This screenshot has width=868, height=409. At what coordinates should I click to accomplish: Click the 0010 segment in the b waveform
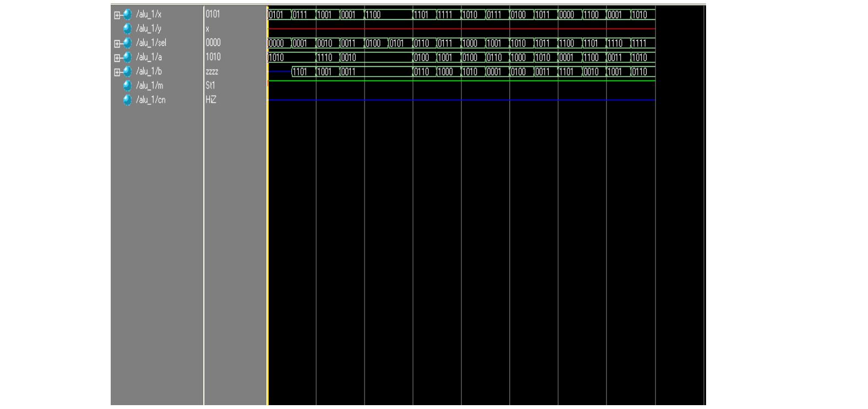(x=594, y=72)
